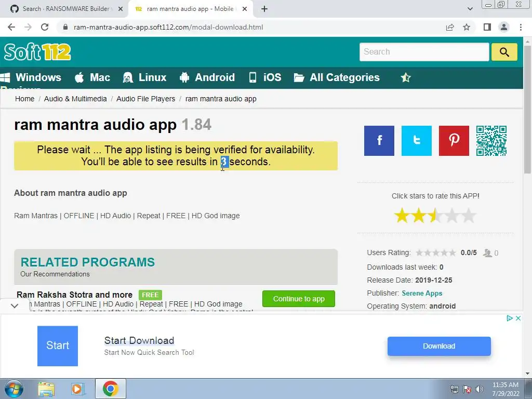532x399 pixels.
Task: Open volume speaker tray icon
Action: [480, 389]
